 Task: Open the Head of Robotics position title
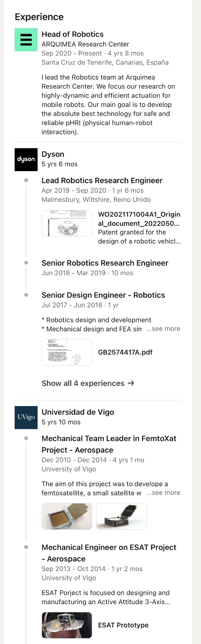[73, 34]
